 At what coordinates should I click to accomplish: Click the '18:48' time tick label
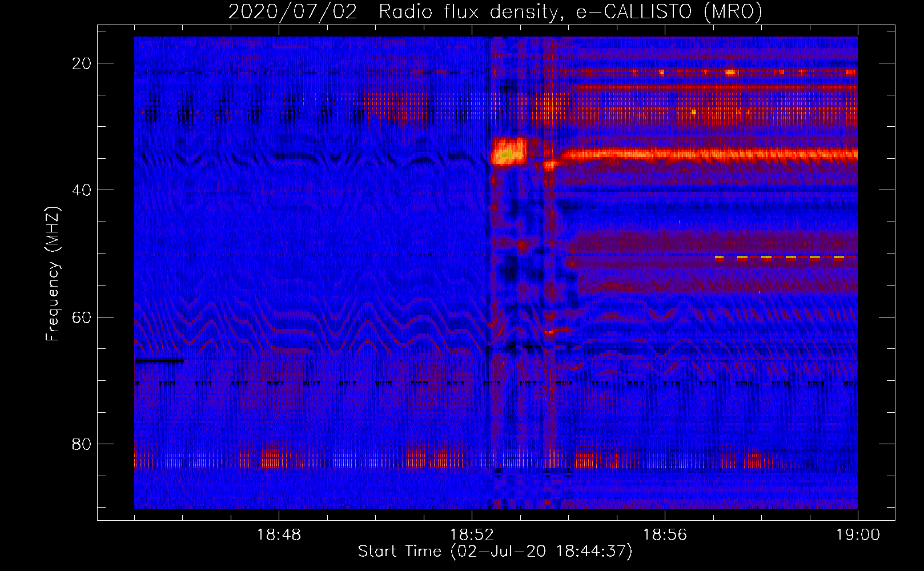[279, 535]
